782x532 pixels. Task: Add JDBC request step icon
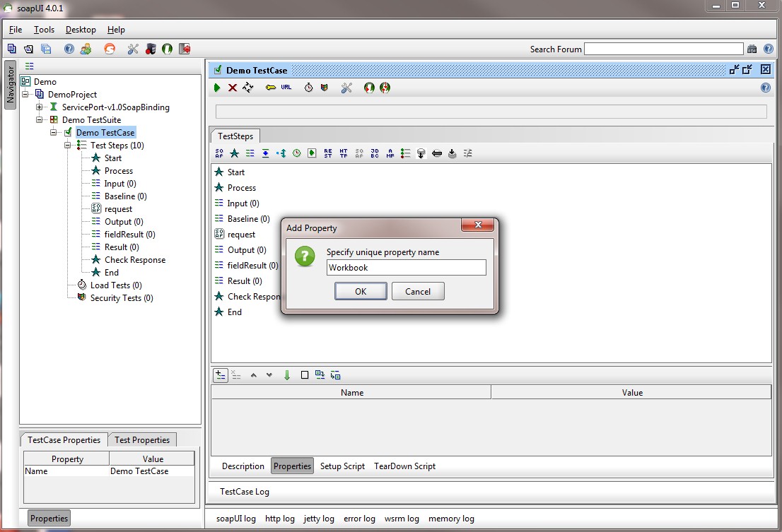[x=375, y=153]
